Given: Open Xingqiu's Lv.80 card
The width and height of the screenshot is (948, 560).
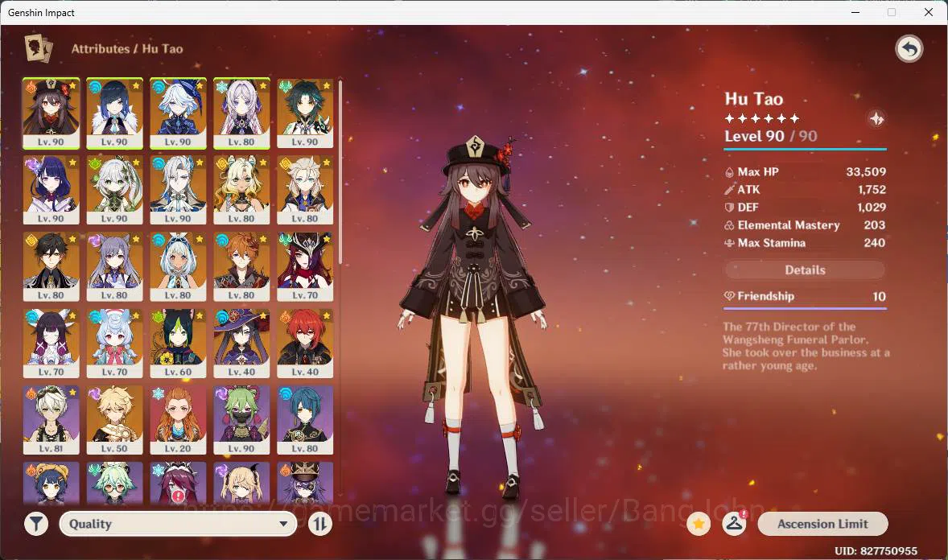Looking at the screenshot, I should click(x=305, y=420).
